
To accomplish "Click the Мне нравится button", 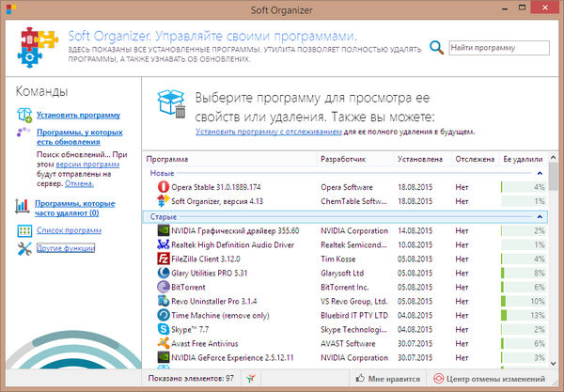I will pos(387,378).
